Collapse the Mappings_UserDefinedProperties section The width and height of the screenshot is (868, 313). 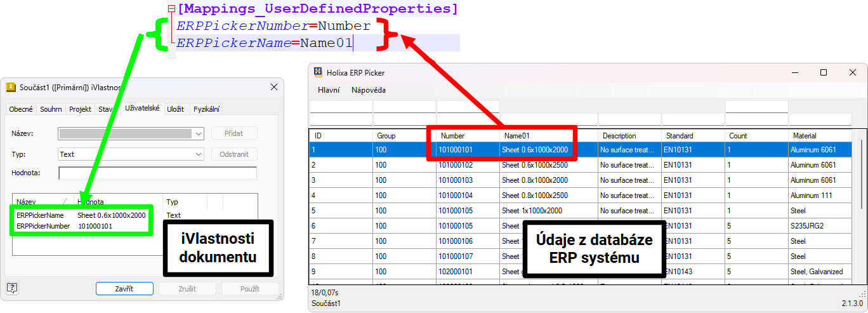pos(171,10)
